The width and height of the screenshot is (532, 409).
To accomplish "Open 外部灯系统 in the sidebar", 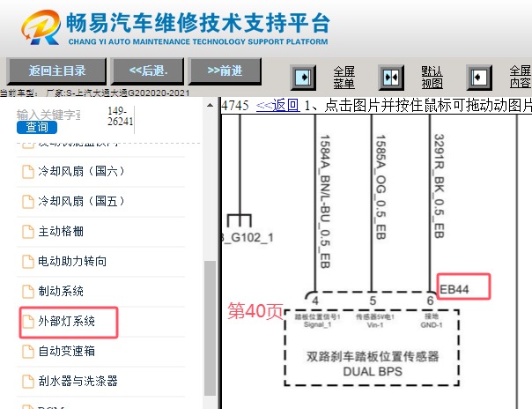I will point(67,322).
